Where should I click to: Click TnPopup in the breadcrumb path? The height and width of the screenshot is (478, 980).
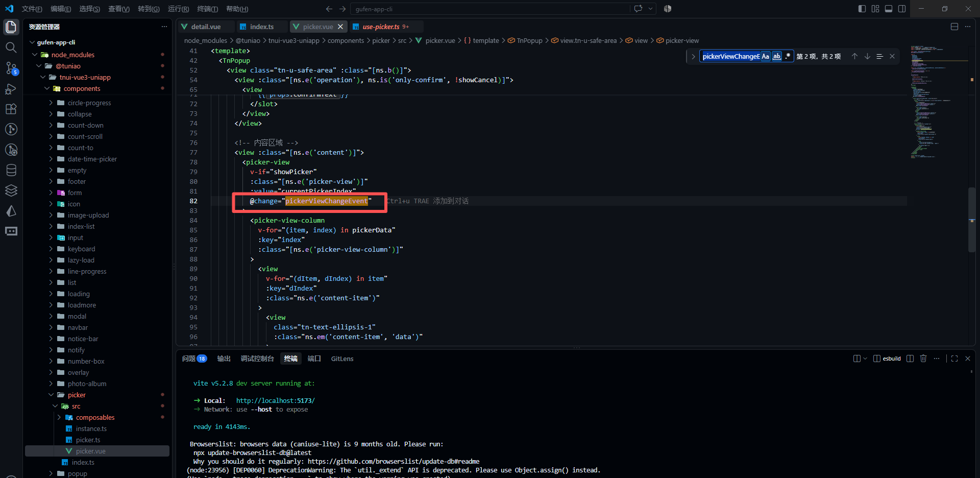pyautogui.click(x=529, y=40)
